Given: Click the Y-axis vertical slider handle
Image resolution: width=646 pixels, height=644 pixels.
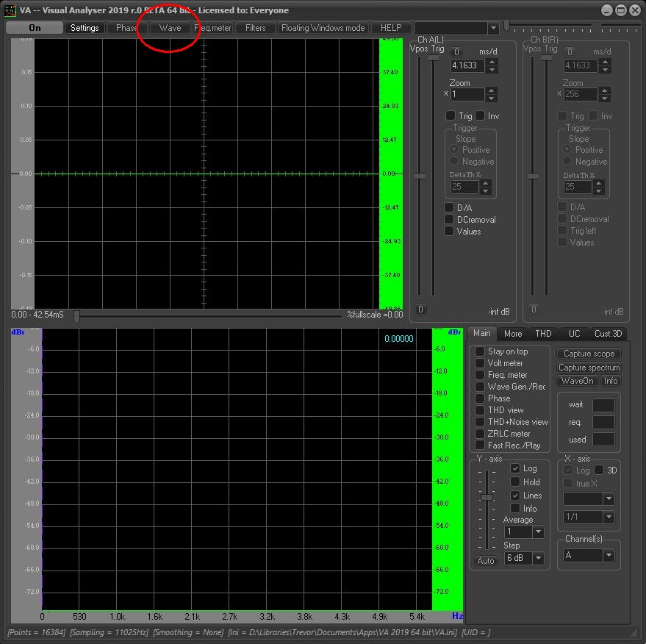Looking at the screenshot, I should (x=487, y=497).
